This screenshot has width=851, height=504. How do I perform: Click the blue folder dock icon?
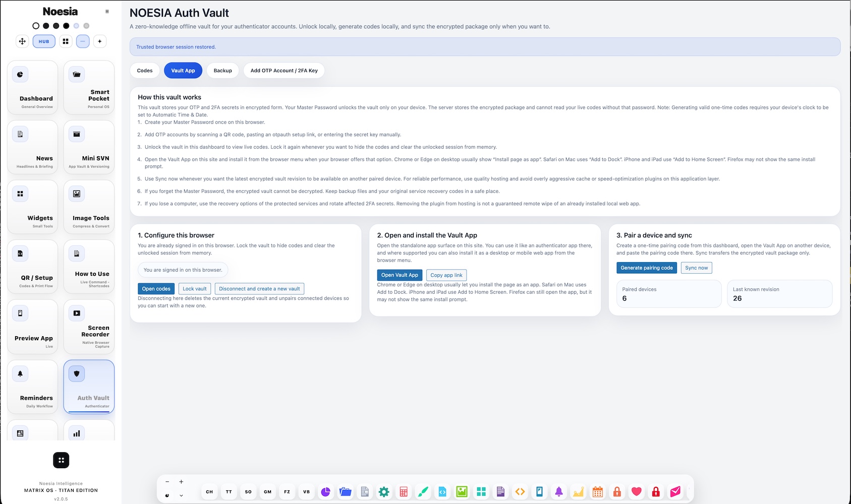pos(345,492)
